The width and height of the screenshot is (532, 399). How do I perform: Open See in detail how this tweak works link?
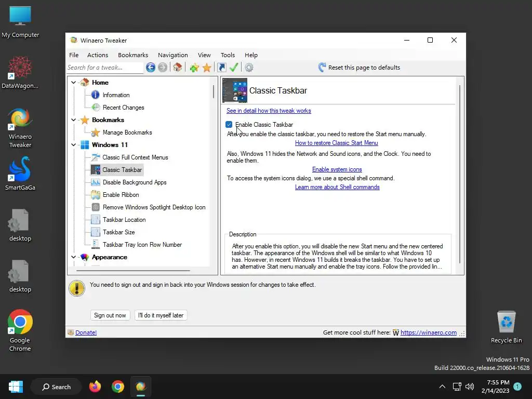click(x=269, y=111)
